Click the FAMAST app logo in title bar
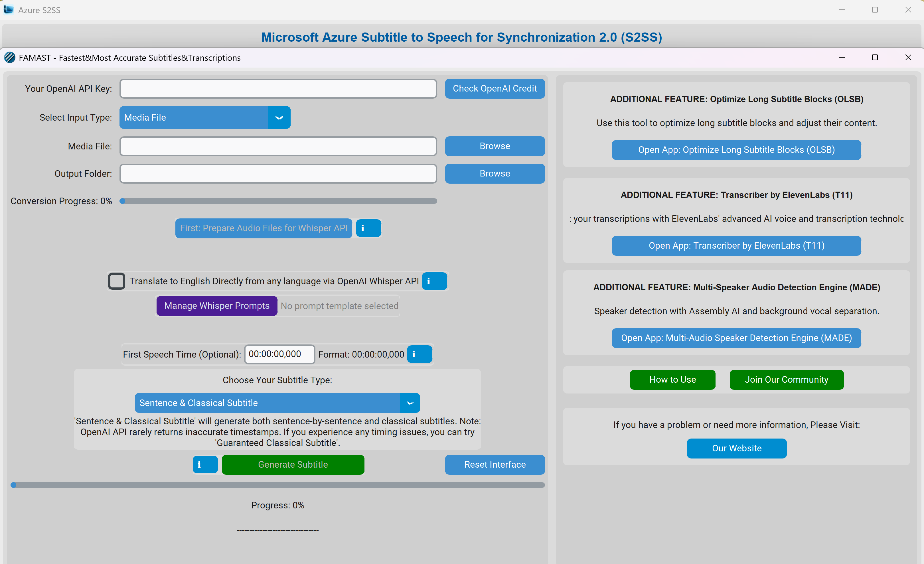Screen dimensions: 924x564 click(x=10, y=58)
